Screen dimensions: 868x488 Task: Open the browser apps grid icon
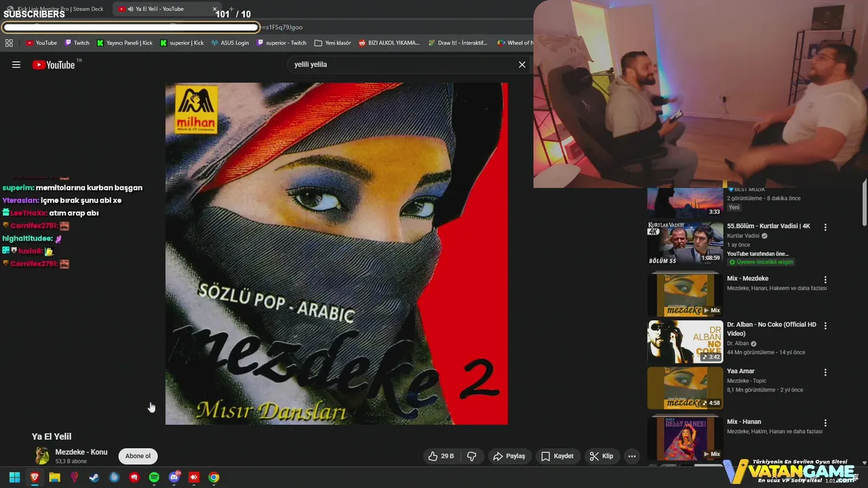(x=9, y=43)
